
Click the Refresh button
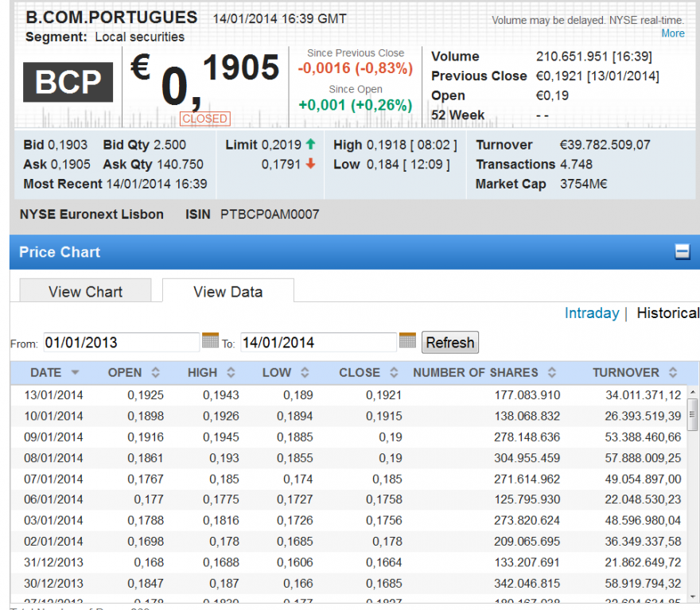(450, 342)
